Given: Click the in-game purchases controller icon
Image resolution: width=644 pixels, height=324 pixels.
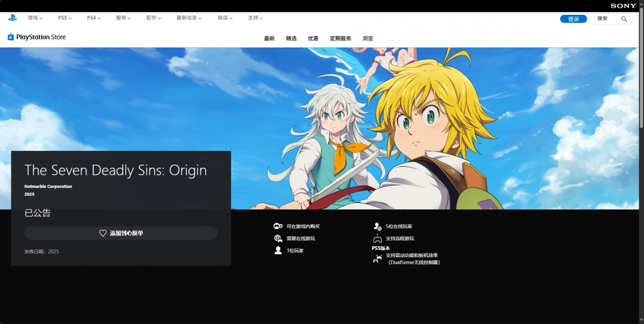Looking at the screenshot, I should pyautogui.click(x=278, y=226).
